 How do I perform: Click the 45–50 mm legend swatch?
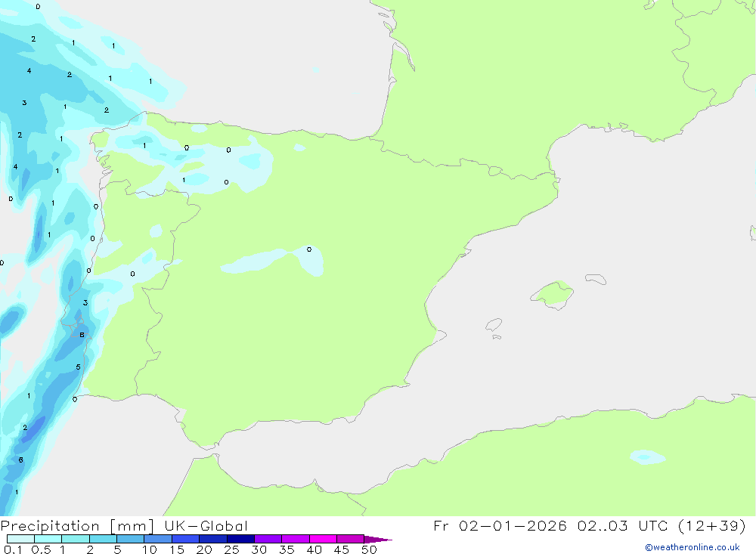pyautogui.click(x=351, y=539)
